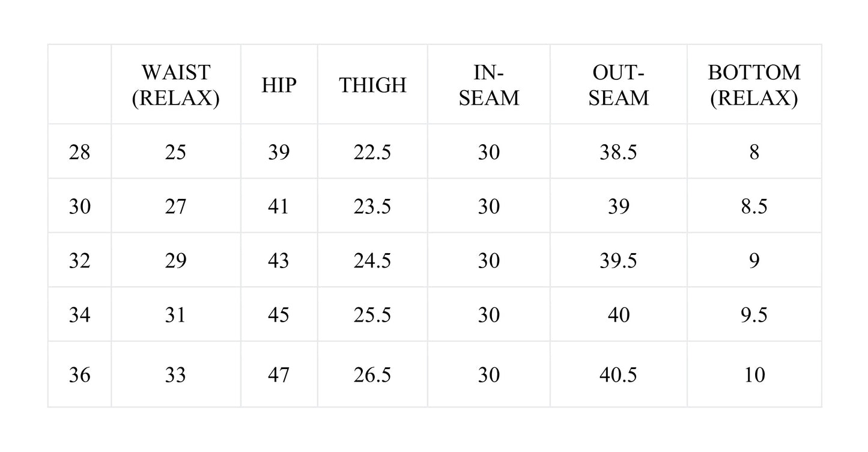Click the size 34 row label

79,315
